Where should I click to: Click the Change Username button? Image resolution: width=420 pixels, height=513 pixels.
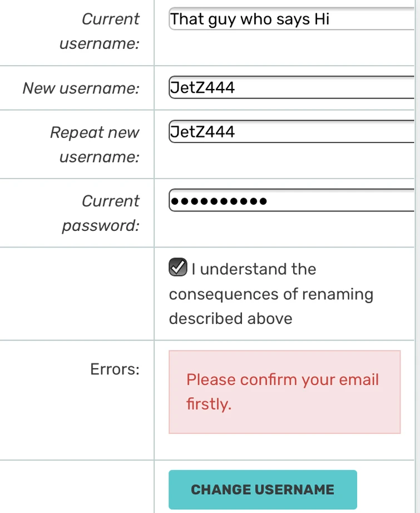263,490
